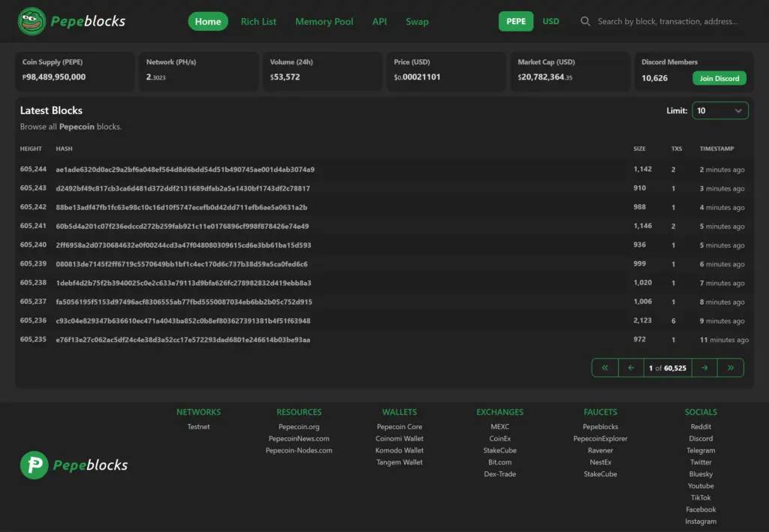Go to previous page arrow
This screenshot has height=532, width=769.
(x=631, y=368)
